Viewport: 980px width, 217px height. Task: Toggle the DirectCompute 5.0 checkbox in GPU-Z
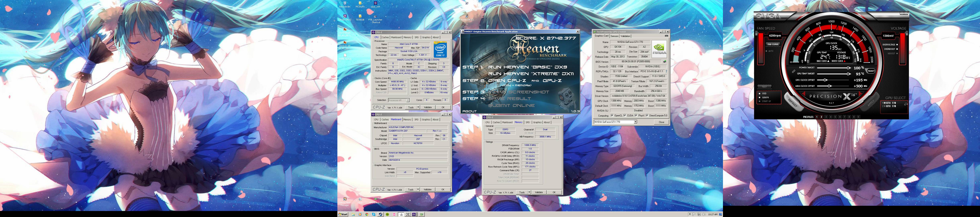click(647, 115)
